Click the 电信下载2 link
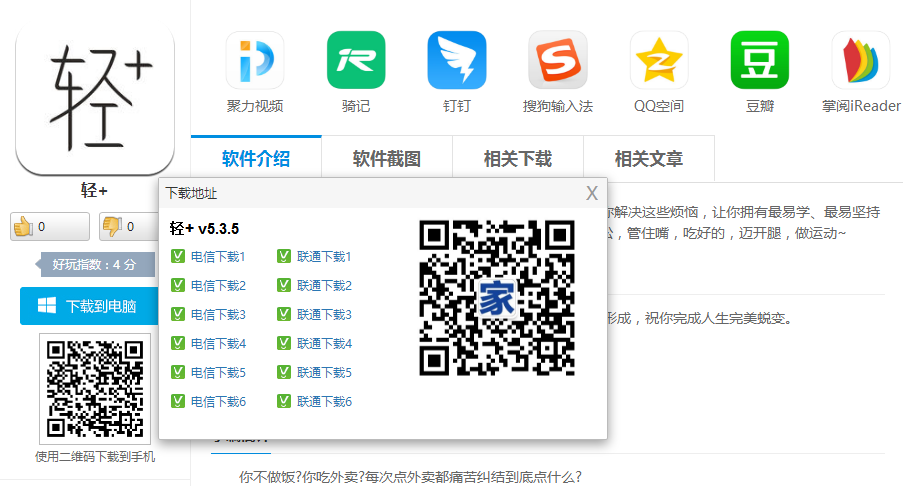Image resolution: width=903 pixels, height=486 pixels. (x=218, y=286)
